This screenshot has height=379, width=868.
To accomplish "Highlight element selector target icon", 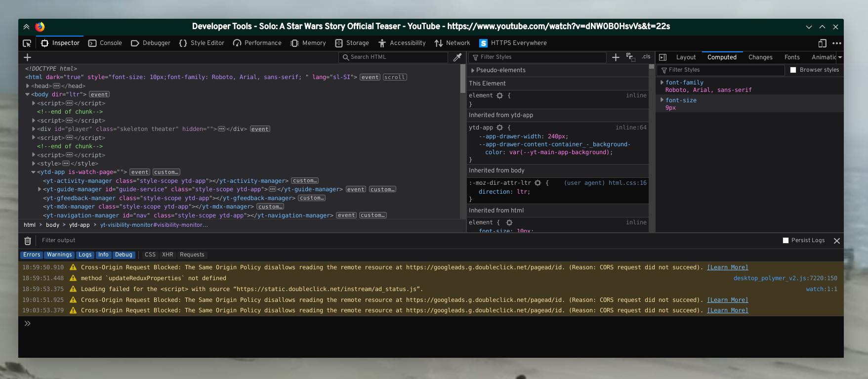I will 499,96.
